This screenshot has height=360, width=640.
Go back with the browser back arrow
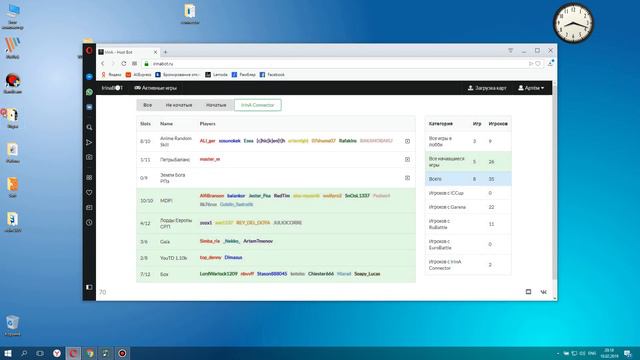(x=103, y=64)
